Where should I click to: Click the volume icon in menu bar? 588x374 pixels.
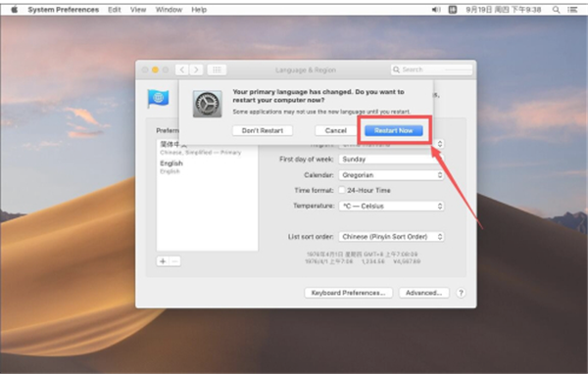(436, 10)
